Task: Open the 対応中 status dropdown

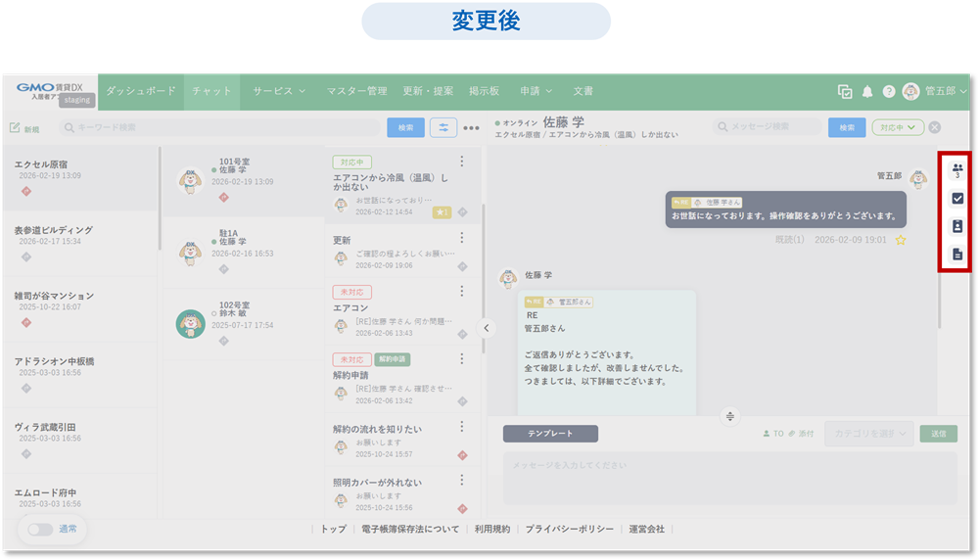Action: [x=898, y=127]
